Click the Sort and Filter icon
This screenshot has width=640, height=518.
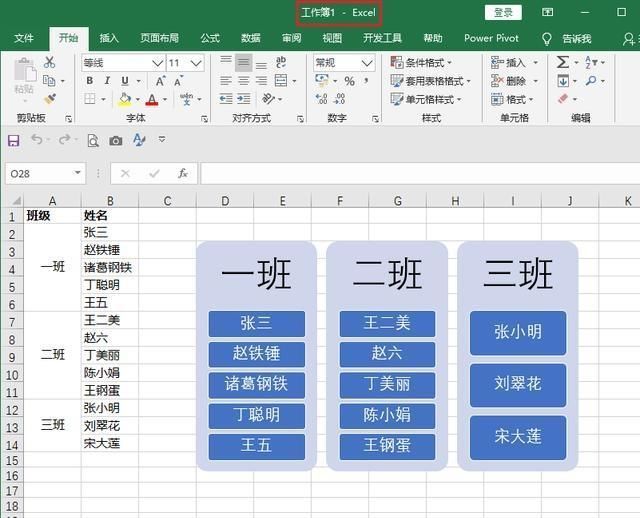[591, 62]
